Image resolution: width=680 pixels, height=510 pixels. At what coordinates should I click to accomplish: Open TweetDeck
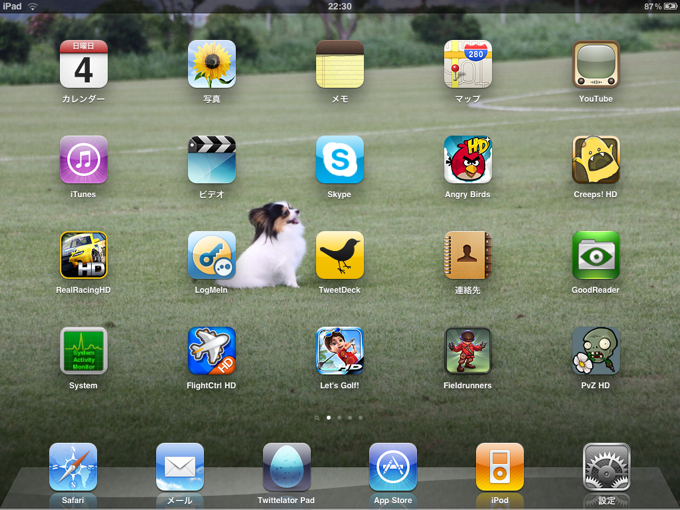pos(340,255)
